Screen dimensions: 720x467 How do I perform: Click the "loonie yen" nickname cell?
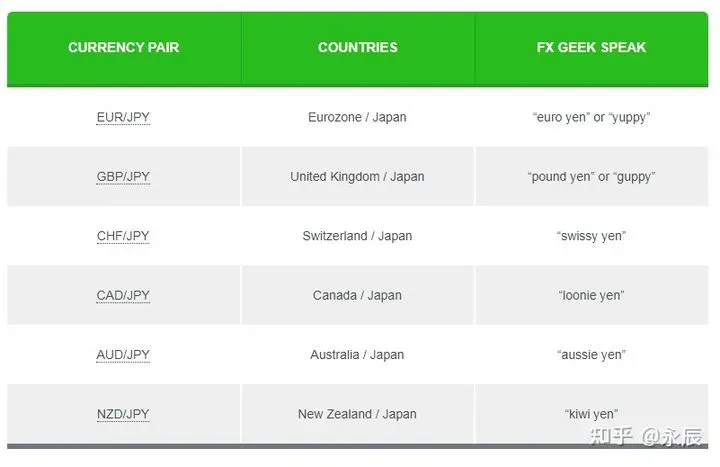point(591,295)
